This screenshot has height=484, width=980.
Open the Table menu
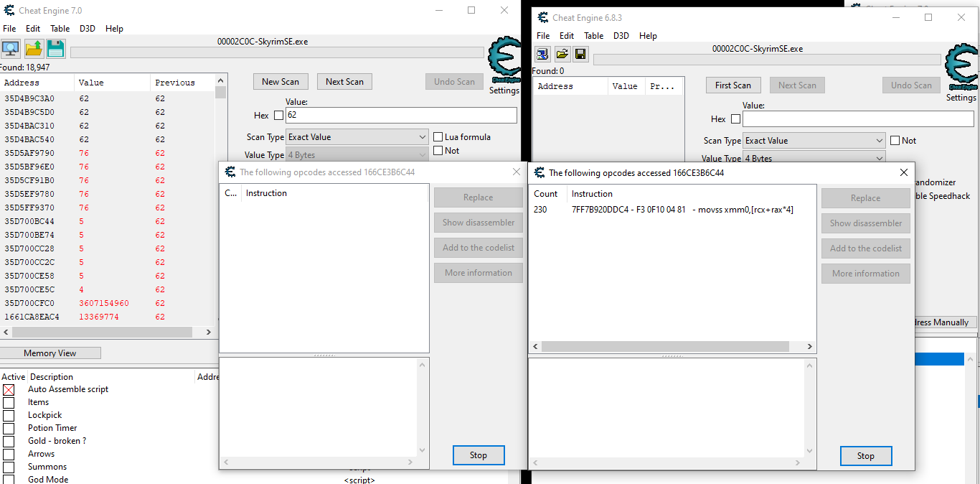pos(60,29)
